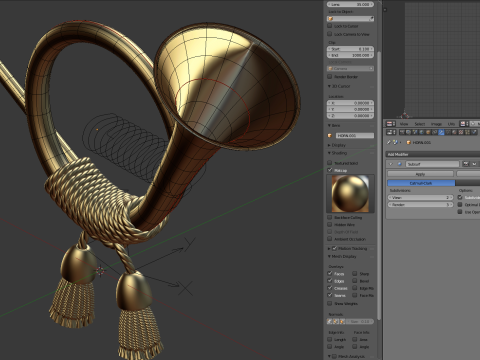
Task: Switch to the Object properties tab icon
Action: [428, 132]
